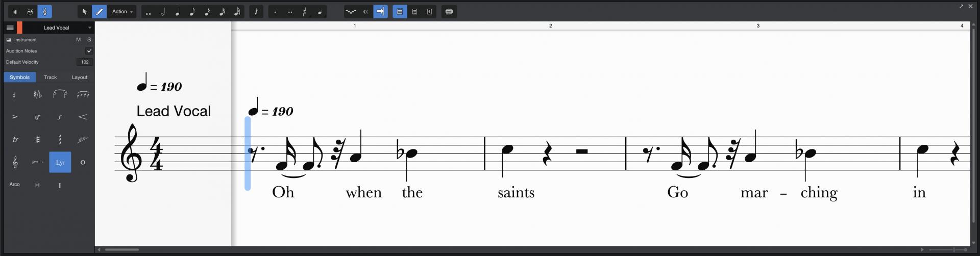The width and height of the screenshot is (980, 256).
Task: Select the accent symbol
Action: (x=15, y=117)
